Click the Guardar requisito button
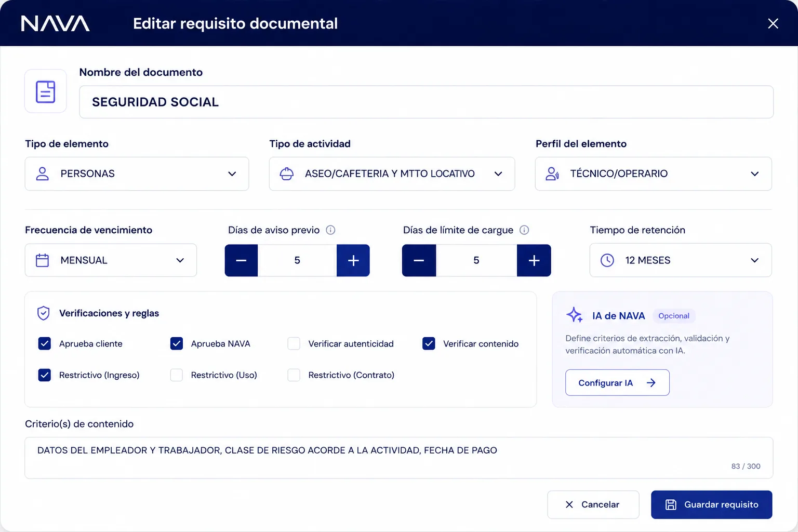This screenshot has width=798, height=532. 712,504
